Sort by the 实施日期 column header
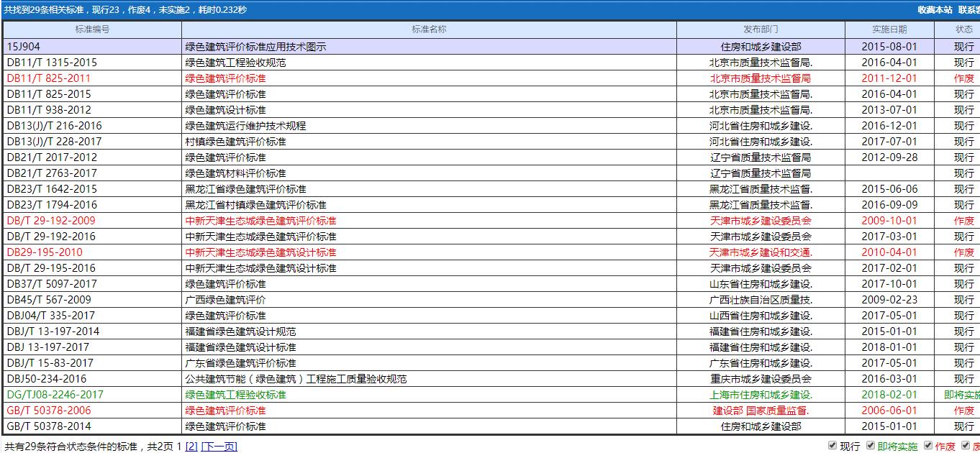 pos(887,29)
